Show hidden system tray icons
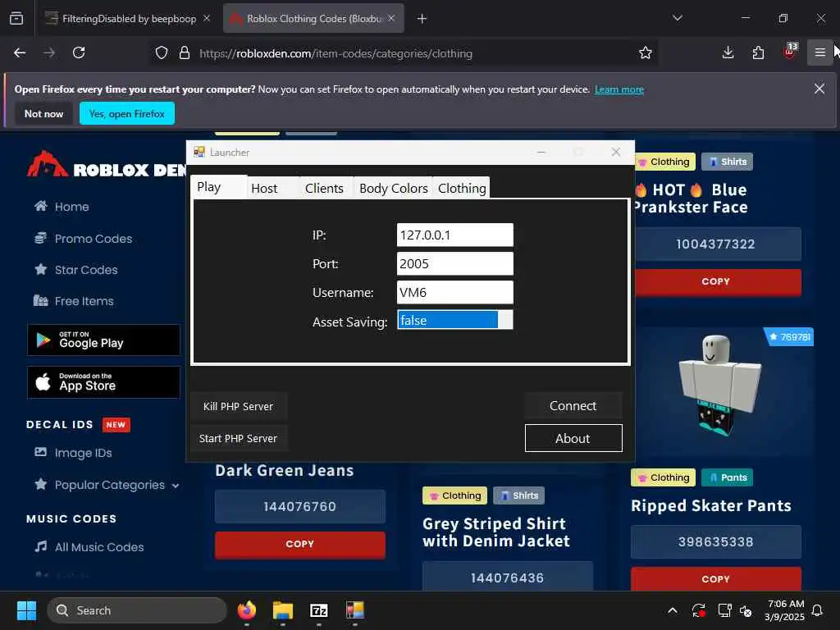Screen dimensions: 840x630 [673, 610]
